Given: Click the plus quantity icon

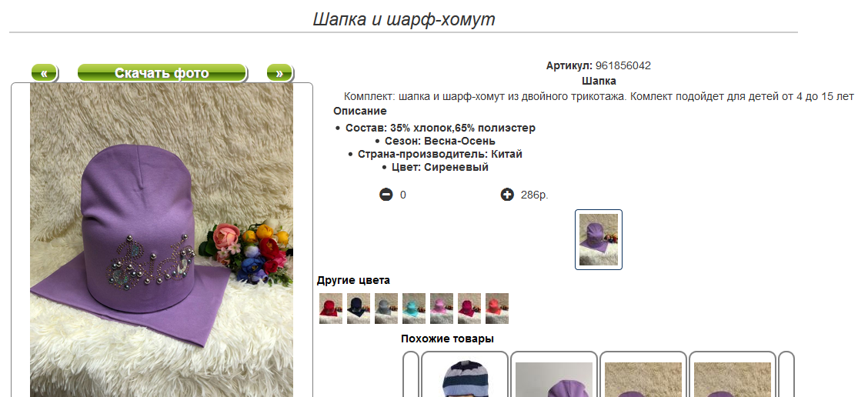Looking at the screenshot, I should point(507,195).
